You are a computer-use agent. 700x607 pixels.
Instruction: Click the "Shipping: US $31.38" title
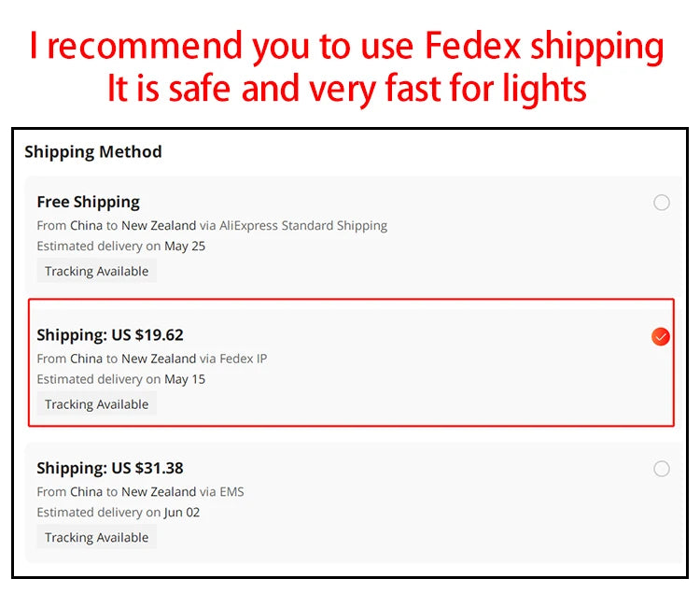[x=110, y=468]
